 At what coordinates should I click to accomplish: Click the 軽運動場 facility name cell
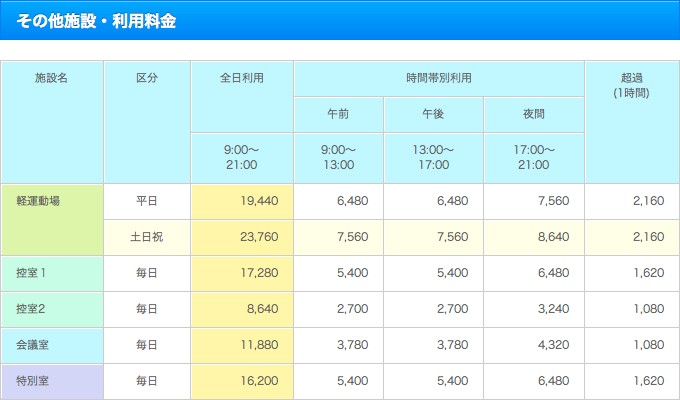(52, 220)
